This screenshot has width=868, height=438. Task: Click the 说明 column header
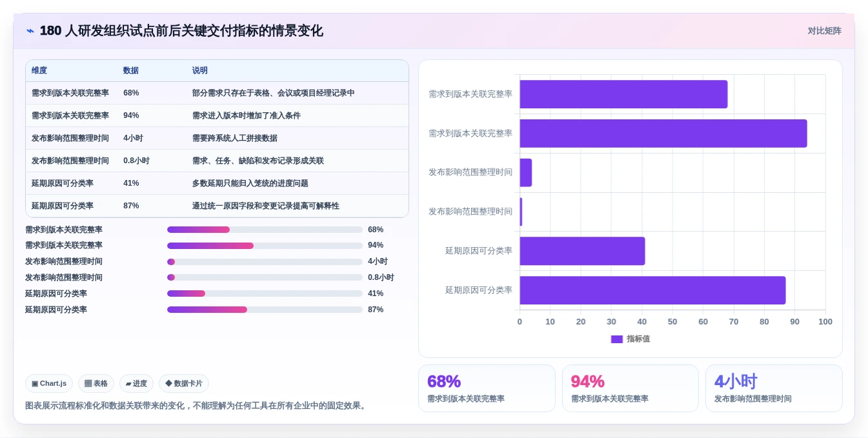coord(200,71)
